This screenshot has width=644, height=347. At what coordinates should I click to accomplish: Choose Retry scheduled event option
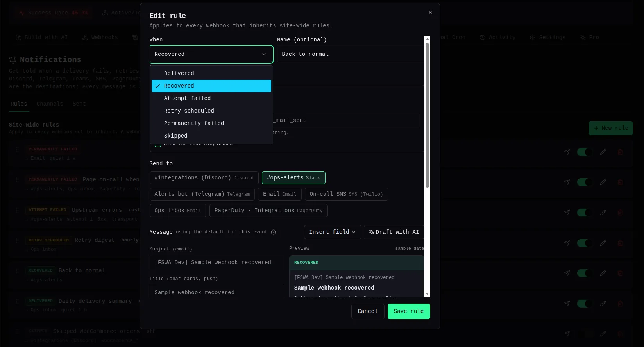pyautogui.click(x=211, y=111)
